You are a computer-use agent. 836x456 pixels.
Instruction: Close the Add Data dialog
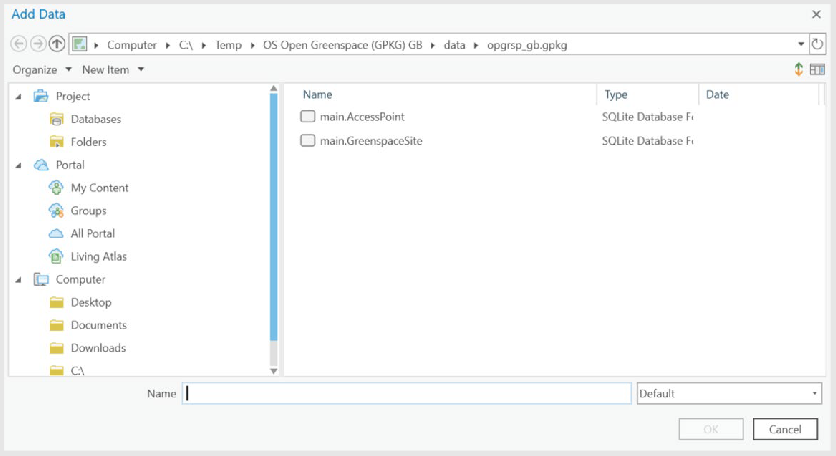[x=816, y=14]
